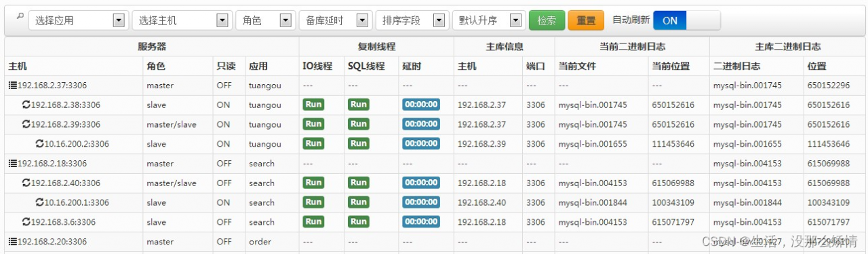
Task: Click IO thread Run badge for 192.168.2.38
Action: [313, 105]
